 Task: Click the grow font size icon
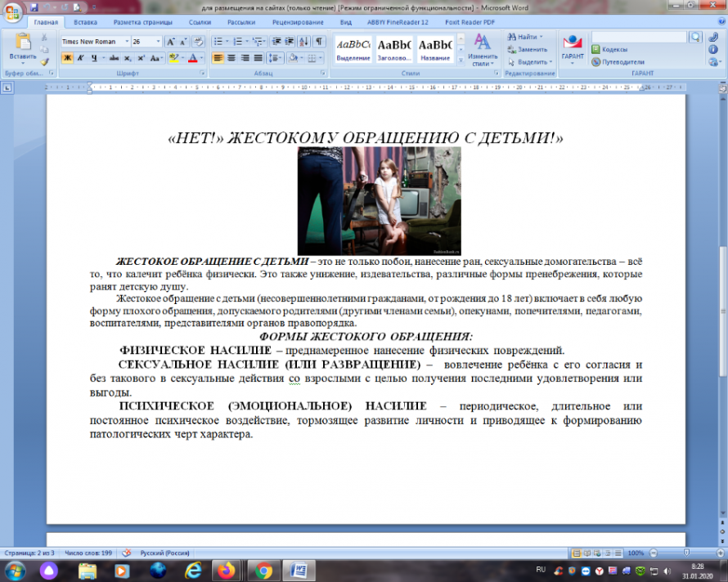pos(171,42)
